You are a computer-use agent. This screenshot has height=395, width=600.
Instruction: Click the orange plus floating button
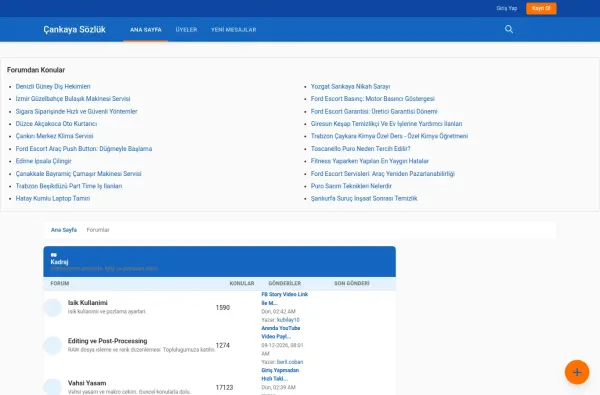[577, 372]
